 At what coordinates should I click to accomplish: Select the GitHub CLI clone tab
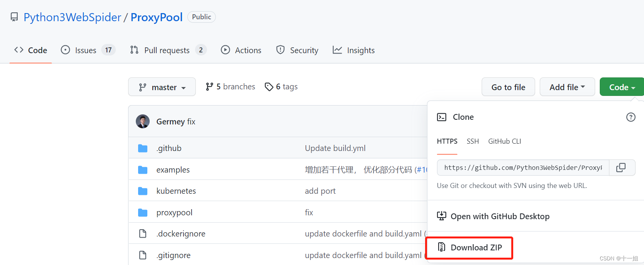[505, 141]
